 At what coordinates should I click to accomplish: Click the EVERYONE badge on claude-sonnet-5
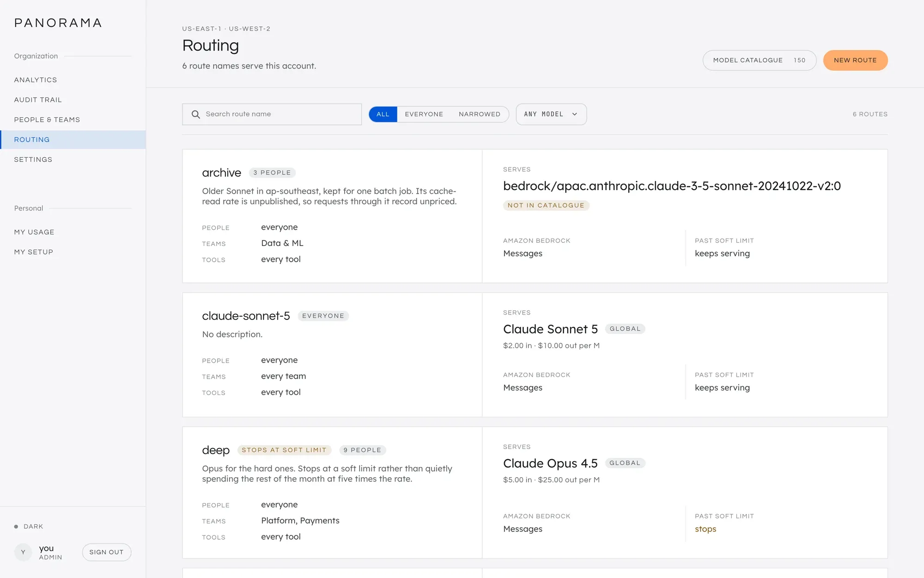pyautogui.click(x=323, y=316)
